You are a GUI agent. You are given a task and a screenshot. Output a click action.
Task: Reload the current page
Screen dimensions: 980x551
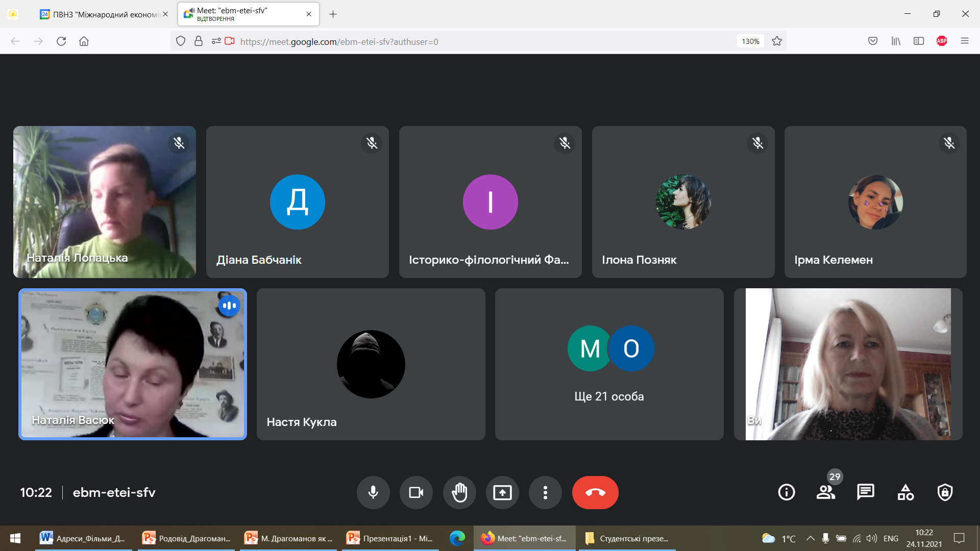61,41
